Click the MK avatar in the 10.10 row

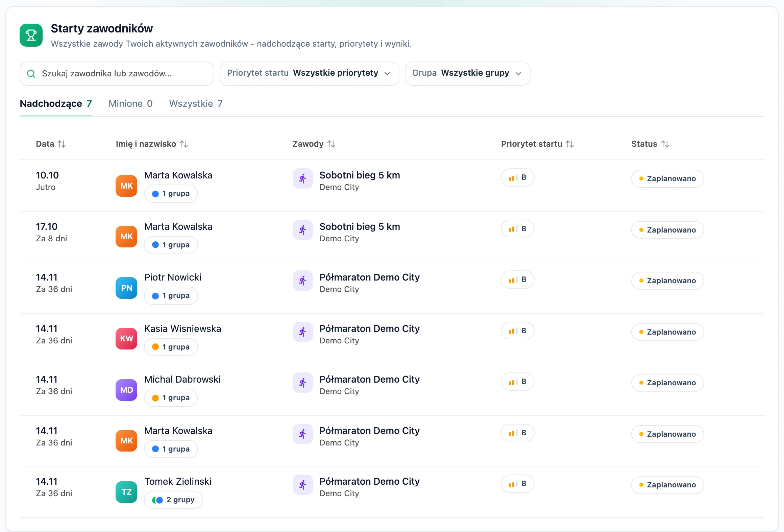tap(126, 186)
